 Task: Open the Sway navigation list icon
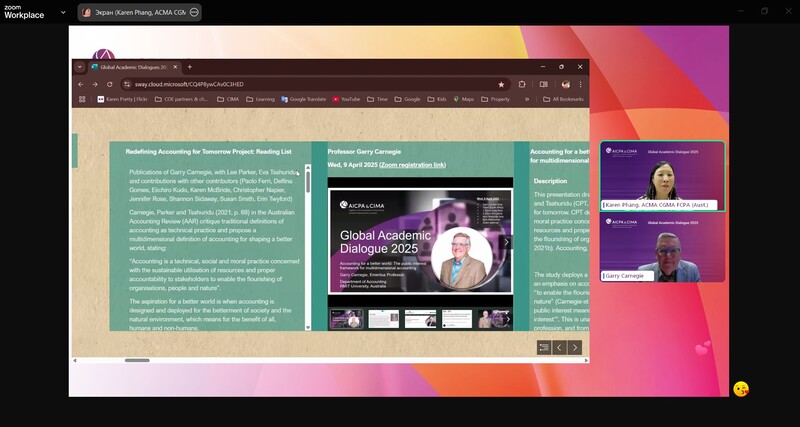pos(544,347)
